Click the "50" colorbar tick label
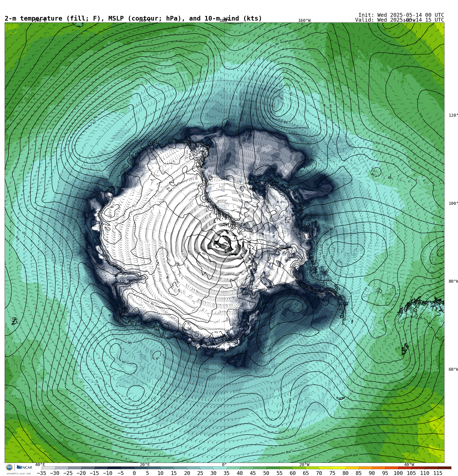Image resolution: width=458 pixels, height=476 pixels. click(266, 473)
